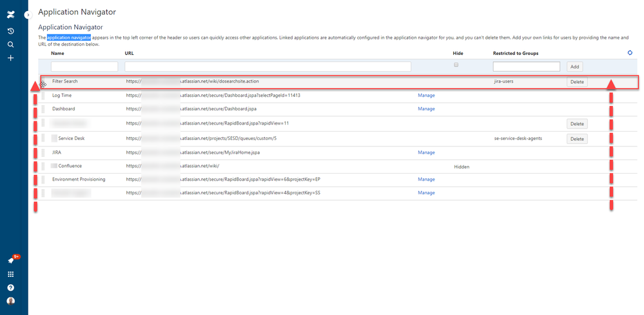Screen dimensions: 644x315
Task: Grab the drag handle of the JIRA row
Action: 43,152
